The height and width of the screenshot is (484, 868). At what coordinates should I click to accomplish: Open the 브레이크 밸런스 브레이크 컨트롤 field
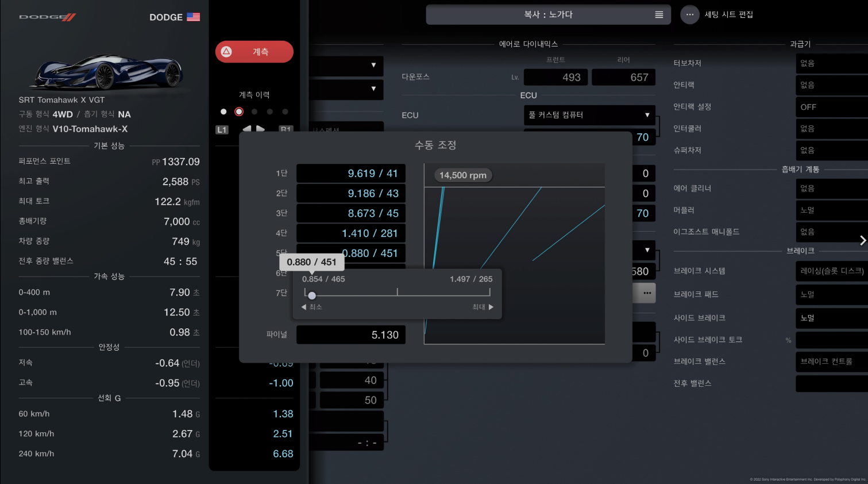[832, 362]
